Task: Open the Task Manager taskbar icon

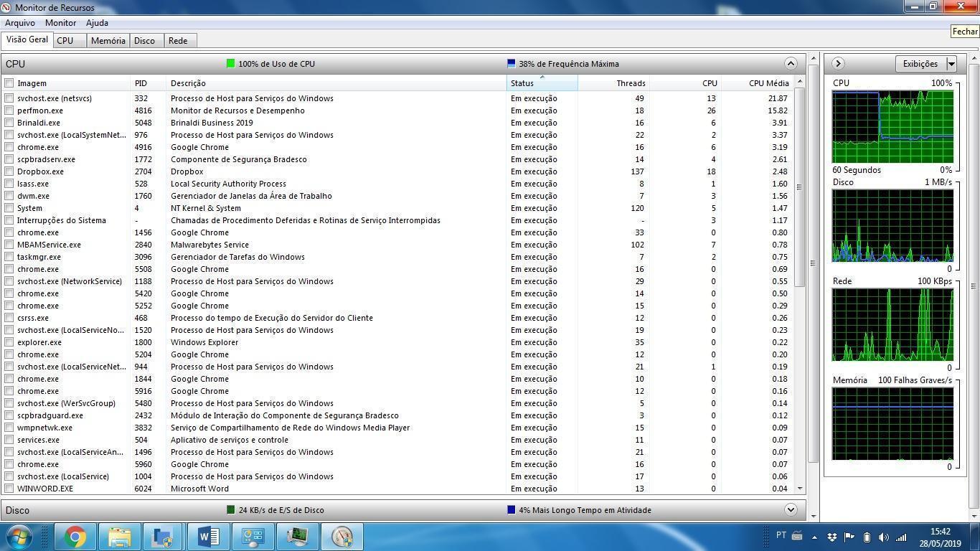Action: coord(297,537)
